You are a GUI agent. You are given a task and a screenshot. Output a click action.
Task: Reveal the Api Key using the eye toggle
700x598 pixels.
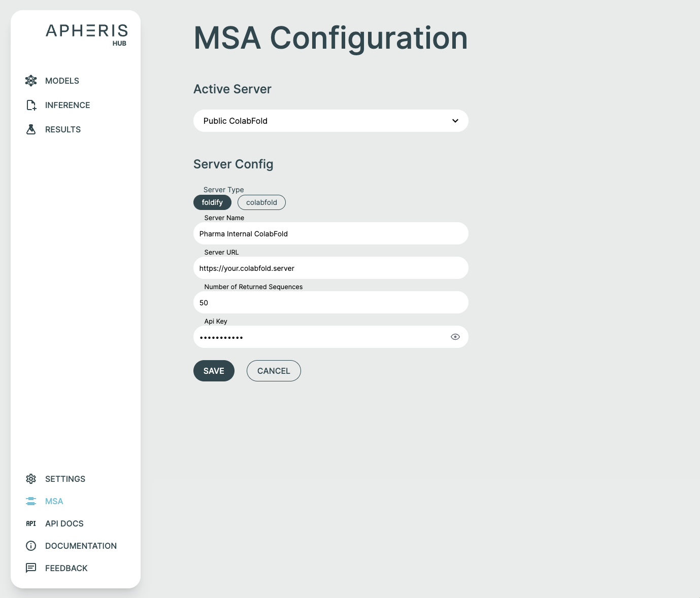pos(455,336)
